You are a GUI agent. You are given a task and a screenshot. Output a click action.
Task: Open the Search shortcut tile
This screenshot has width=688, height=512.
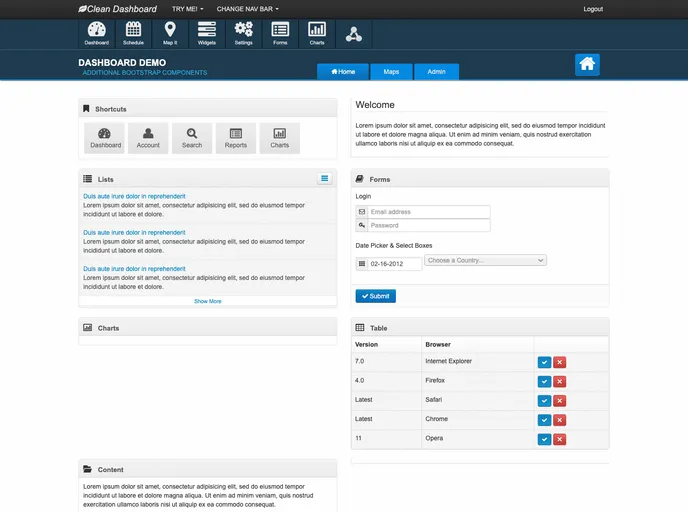pyautogui.click(x=192, y=138)
